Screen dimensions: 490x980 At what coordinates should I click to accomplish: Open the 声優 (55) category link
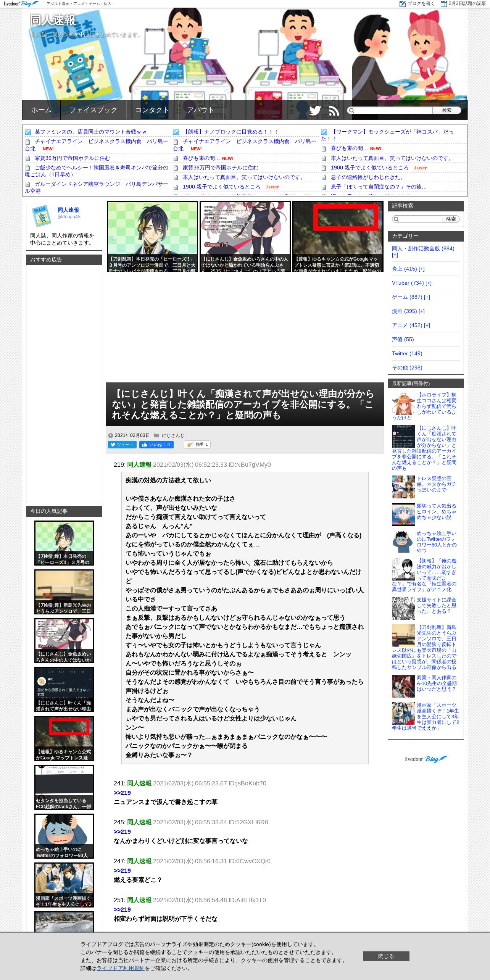tap(403, 339)
